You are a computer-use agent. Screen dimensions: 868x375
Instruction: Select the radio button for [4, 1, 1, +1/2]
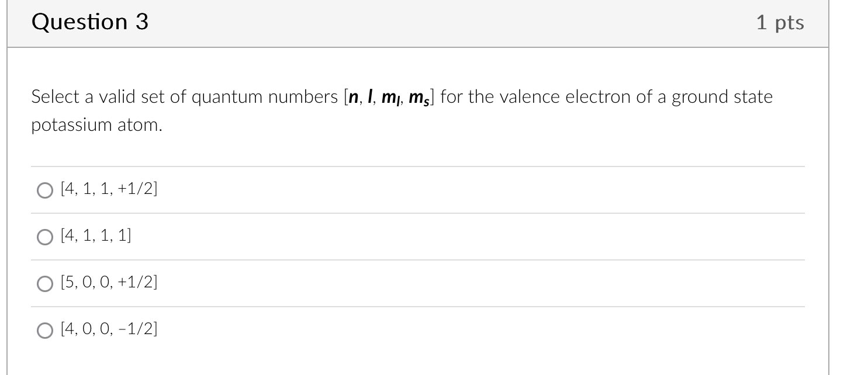tap(45, 190)
